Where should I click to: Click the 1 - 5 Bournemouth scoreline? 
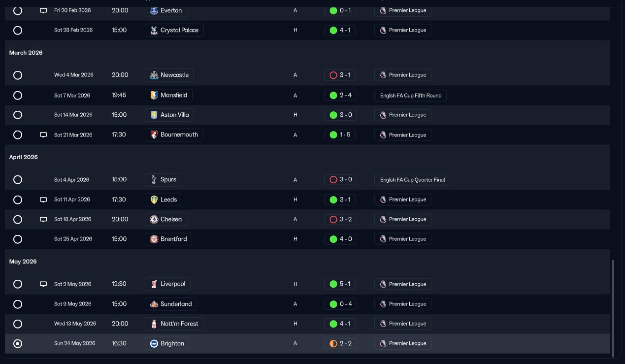click(x=340, y=134)
